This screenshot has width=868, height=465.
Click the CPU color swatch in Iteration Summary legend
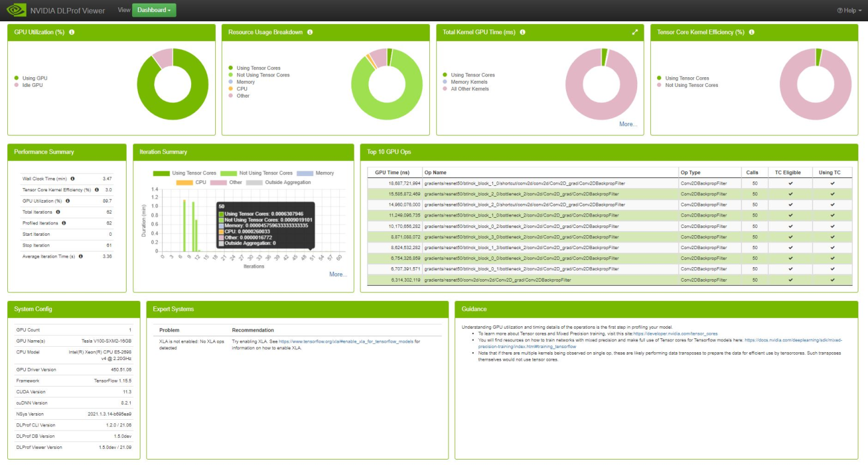point(184,182)
